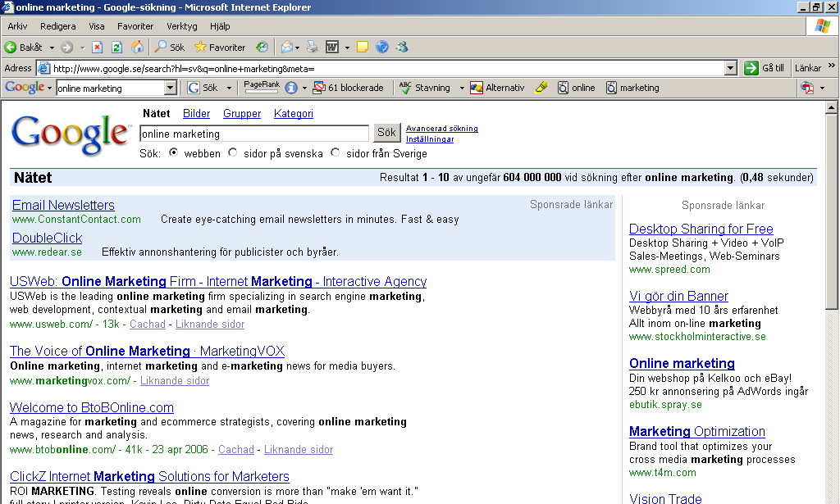Find the word 'online' on the page
The width and height of the screenshot is (840, 504).
pyautogui.click(x=577, y=88)
